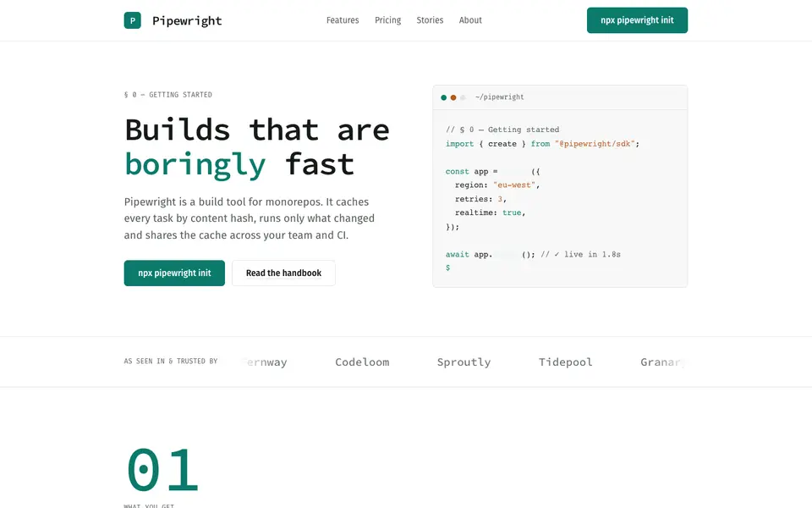The height and width of the screenshot is (508, 812).
Task: Click the Tidepool logo
Action: [x=566, y=362]
